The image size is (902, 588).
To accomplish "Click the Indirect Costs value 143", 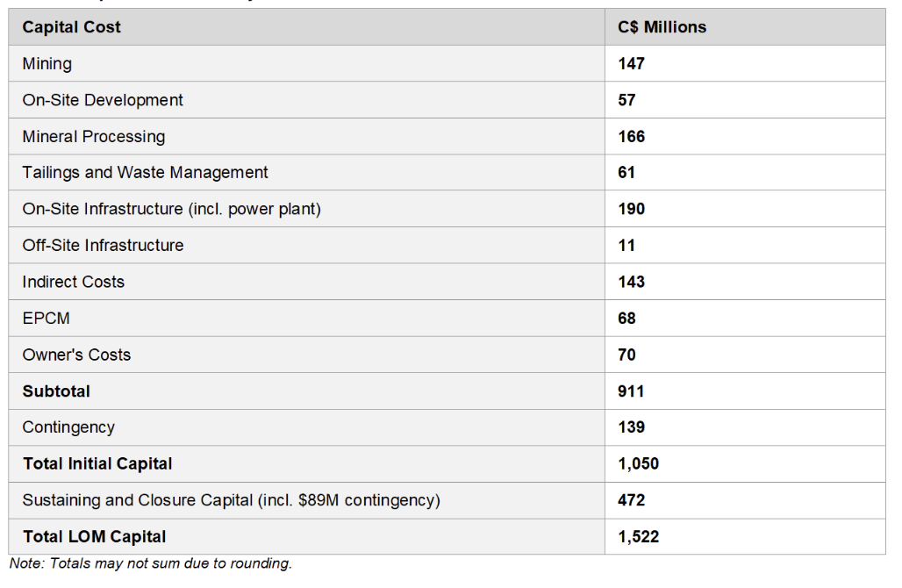I will click(x=631, y=282).
